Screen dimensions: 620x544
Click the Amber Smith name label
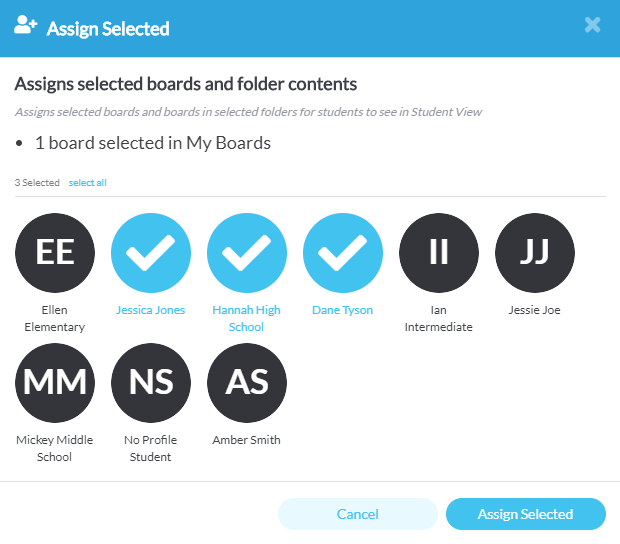246,440
